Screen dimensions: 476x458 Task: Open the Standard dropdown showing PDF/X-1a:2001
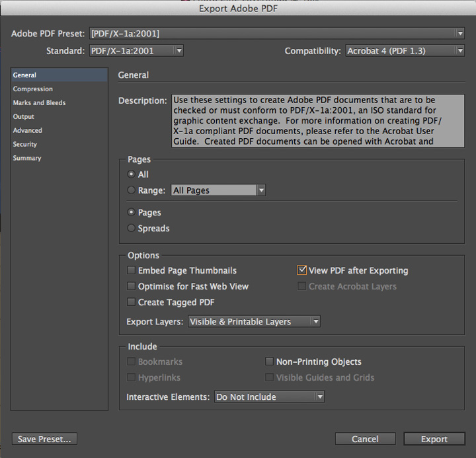coord(136,51)
